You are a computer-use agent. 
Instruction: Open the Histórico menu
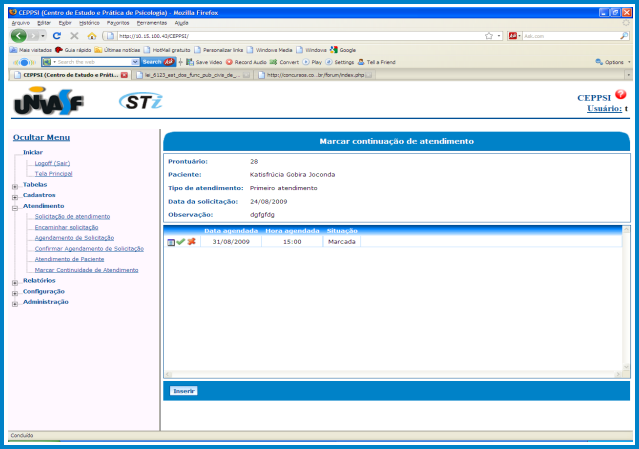click(x=89, y=23)
